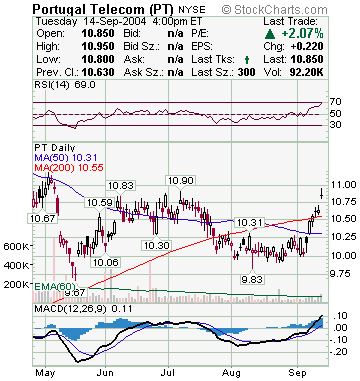The height and width of the screenshot is (381, 360).
Task: Click the latest candlestick near 10.85
Action: point(321,193)
